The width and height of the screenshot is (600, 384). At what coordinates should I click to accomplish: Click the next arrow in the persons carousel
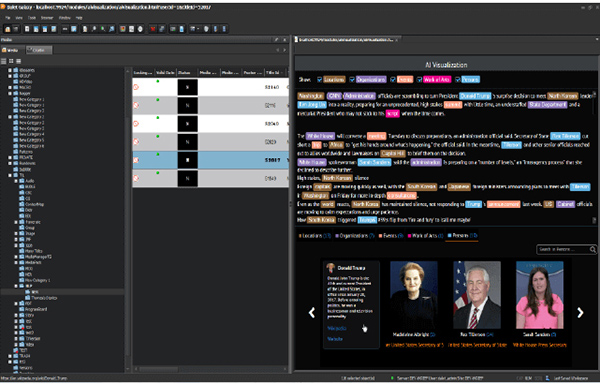tap(580, 313)
